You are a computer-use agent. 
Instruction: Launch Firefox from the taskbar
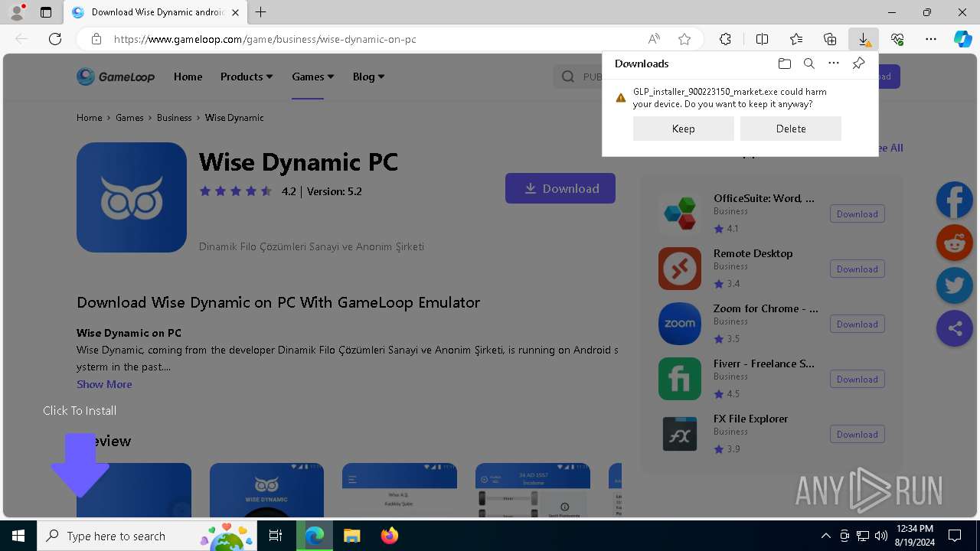coord(390,536)
